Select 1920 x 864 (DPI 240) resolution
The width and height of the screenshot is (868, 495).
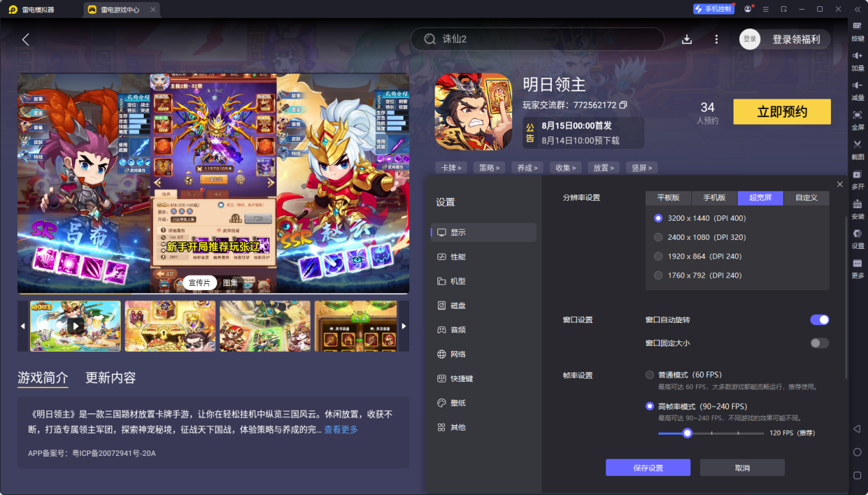(x=658, y=256)
